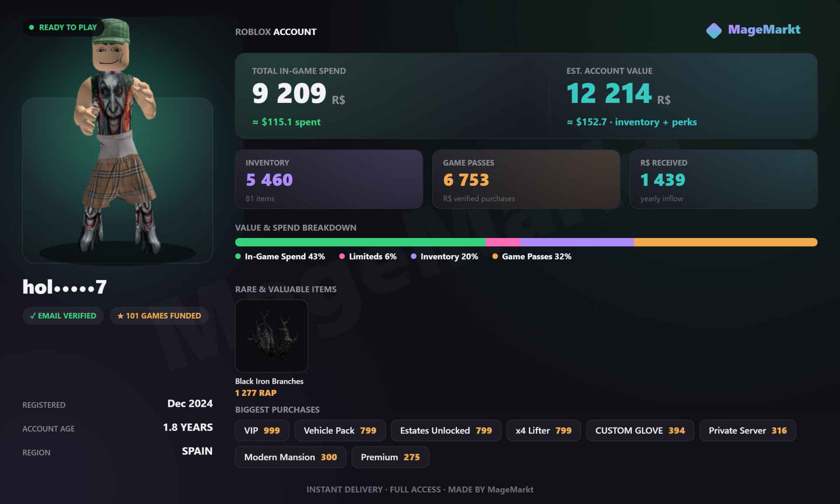Click the Limiteds 6% legend entry
Image resolution: width=840 pixels, height=504 pixels.
click(368, 256)
